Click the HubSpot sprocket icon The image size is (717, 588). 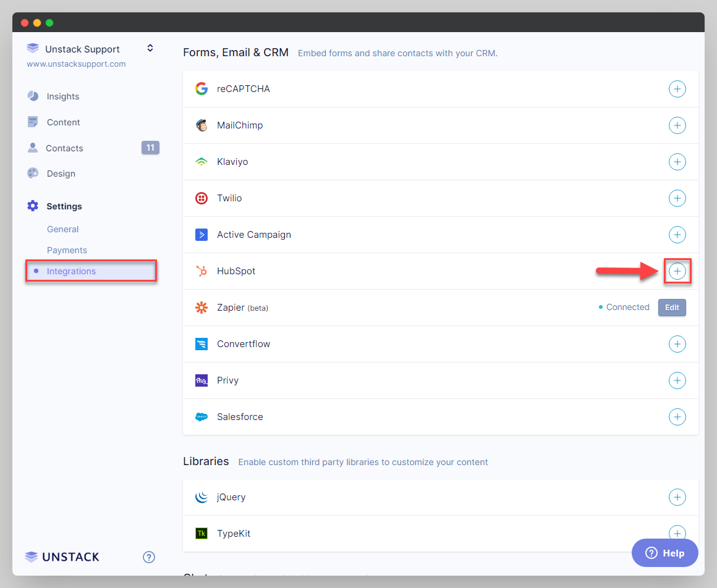[201, 271]
